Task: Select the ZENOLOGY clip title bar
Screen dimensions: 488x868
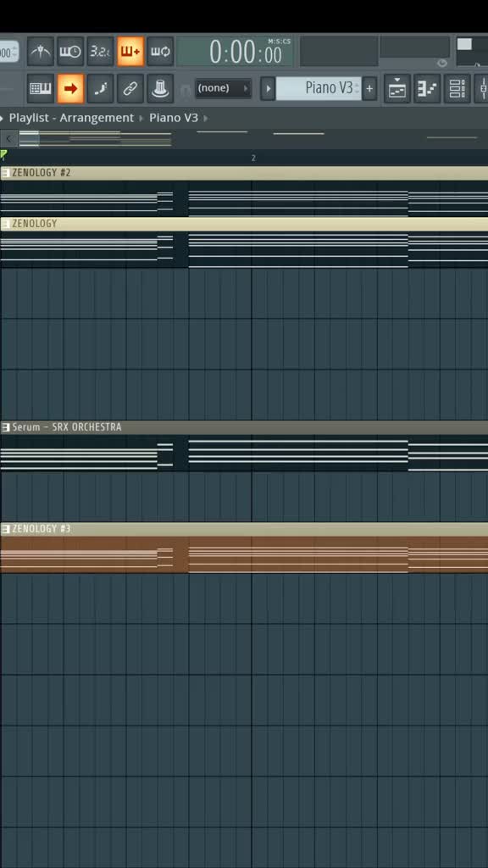Action: 244,224
